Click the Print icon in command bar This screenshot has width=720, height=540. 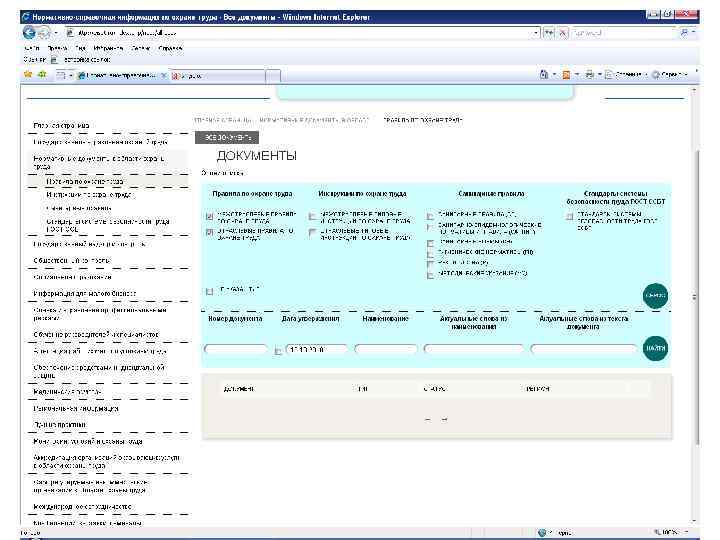(590, 74)
